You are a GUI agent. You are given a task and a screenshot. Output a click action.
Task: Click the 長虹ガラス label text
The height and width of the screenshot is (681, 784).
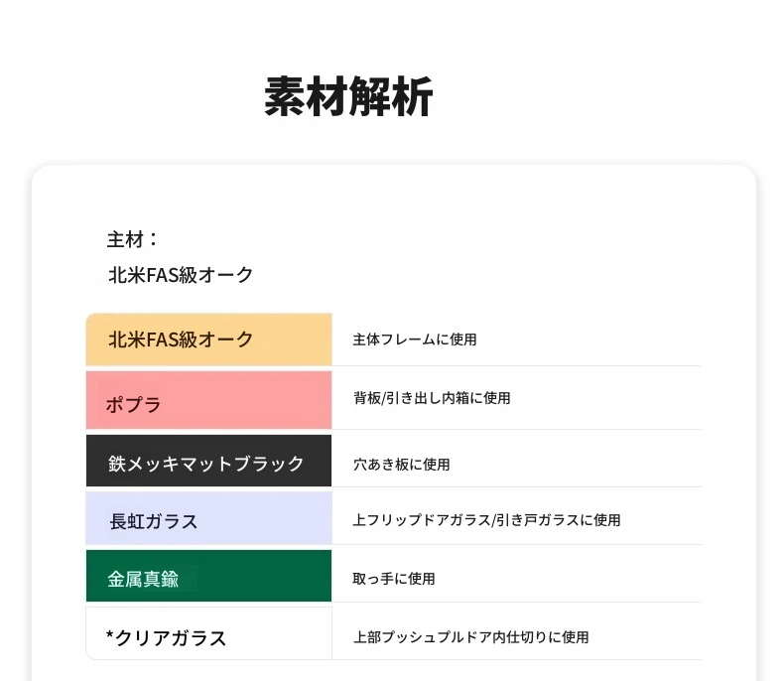click(154, 521)
